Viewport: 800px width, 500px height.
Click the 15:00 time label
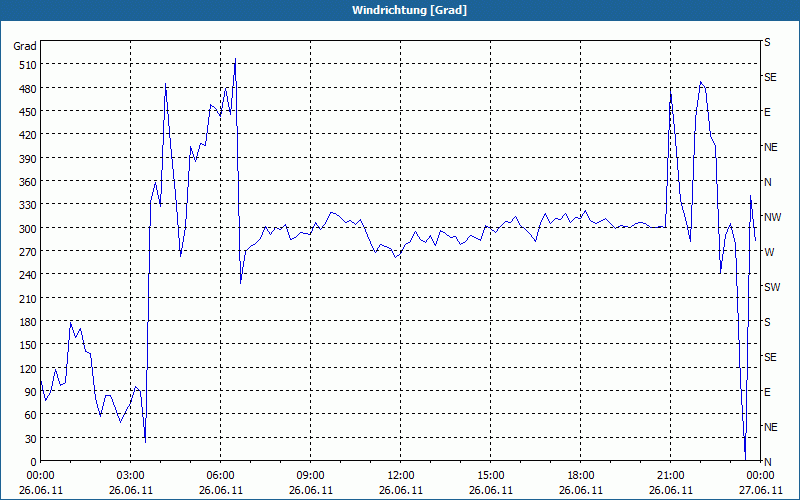(x=490, y=476)
